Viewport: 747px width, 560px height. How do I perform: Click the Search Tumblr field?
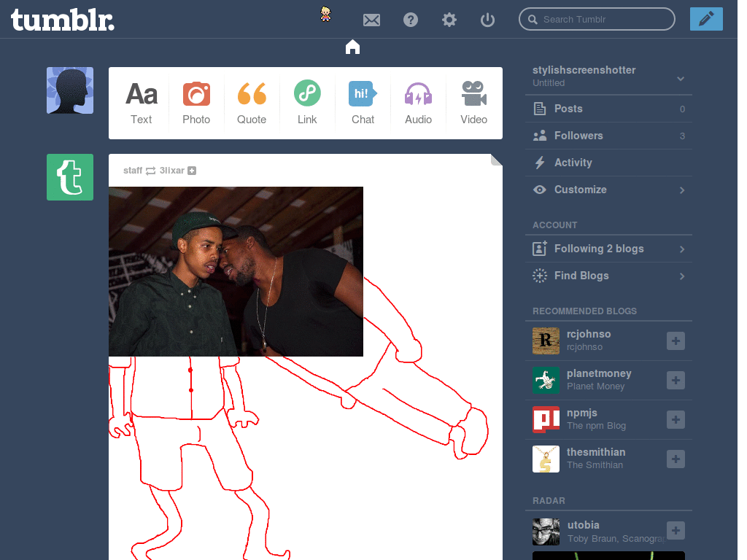pyautogui.click(x=597, y=19)
